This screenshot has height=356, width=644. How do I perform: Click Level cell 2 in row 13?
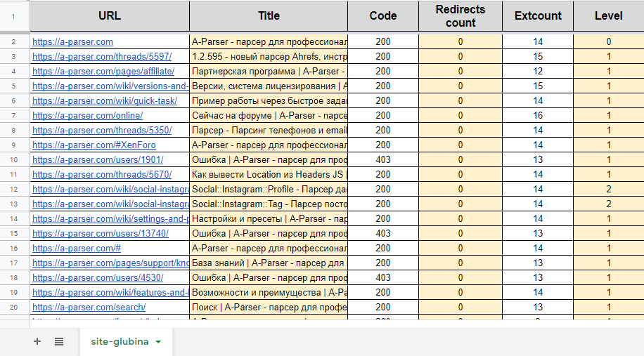click(x=609, y=204)
